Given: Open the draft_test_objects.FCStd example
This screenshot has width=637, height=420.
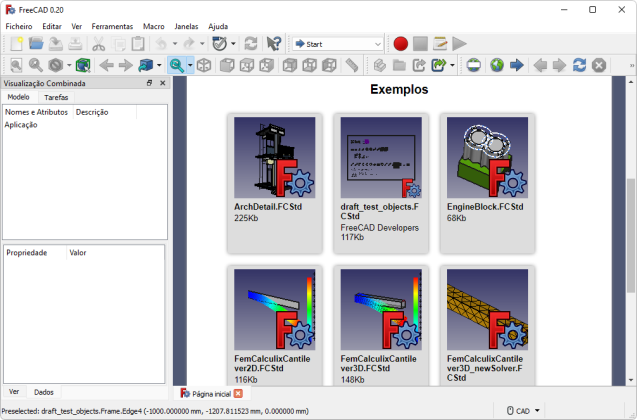Looking at the screenshot, I should pos(381,184).
